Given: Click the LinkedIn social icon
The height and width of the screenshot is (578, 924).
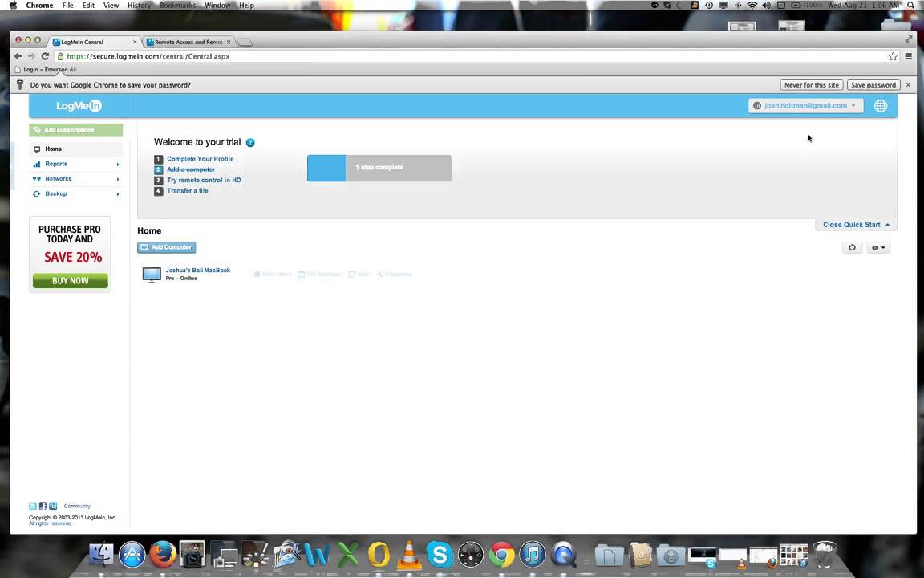Looking at the screenshot, I should 53,506.
